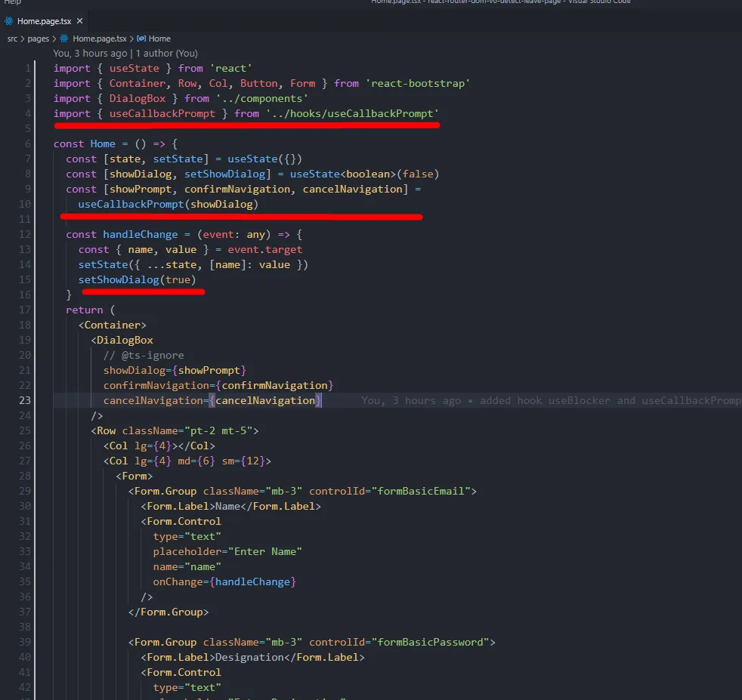The width and height of the screenshot is (742, 700).
Task: Click the useCallbackPrompt import name
Action: point(162,113)
